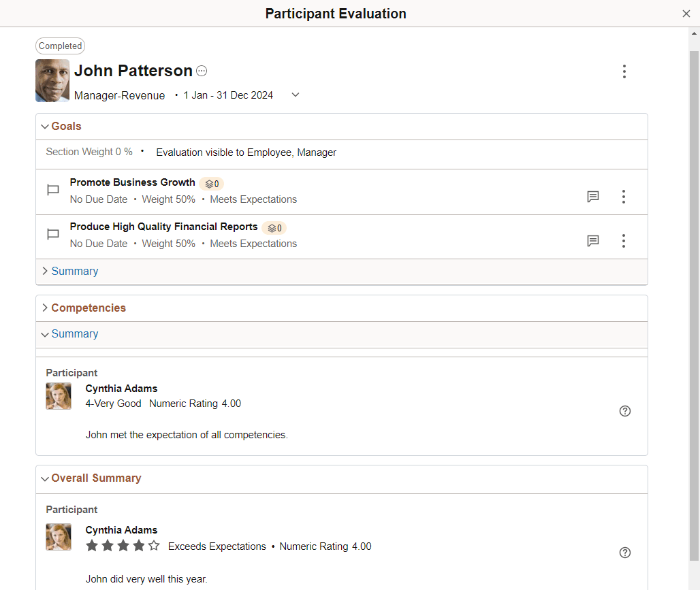Open the evaluation period dropdown

pyautogui.click(x=295, y=95)
